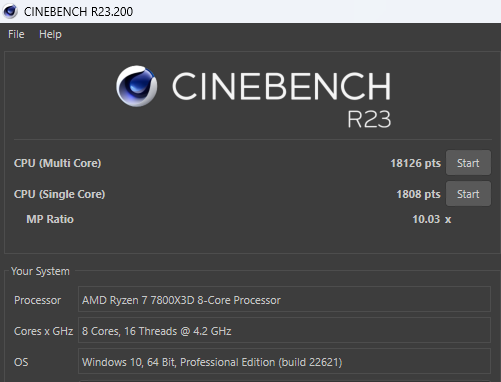Select the 18126 pts multi core score
501x382 pixels.
point(415,163)
